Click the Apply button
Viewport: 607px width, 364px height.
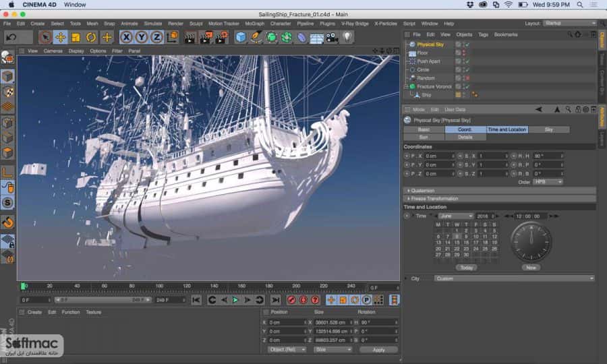[378, 350]
